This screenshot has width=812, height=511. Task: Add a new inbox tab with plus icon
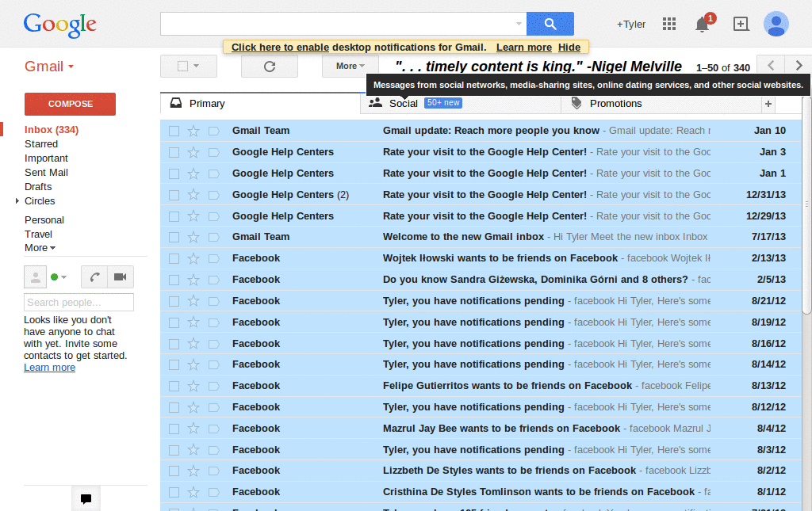768,104
